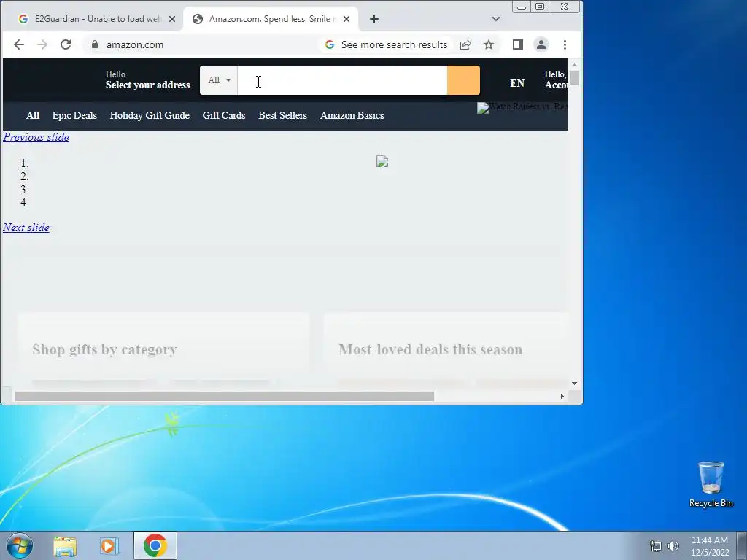
Task: Click the vertical scrollbar down arrow
Action: 575,384
